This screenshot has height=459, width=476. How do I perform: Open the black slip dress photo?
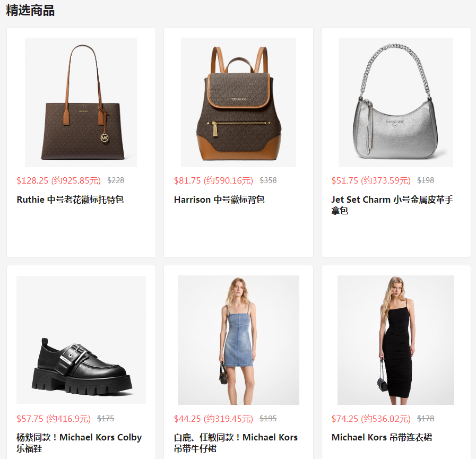coord(395,340)
